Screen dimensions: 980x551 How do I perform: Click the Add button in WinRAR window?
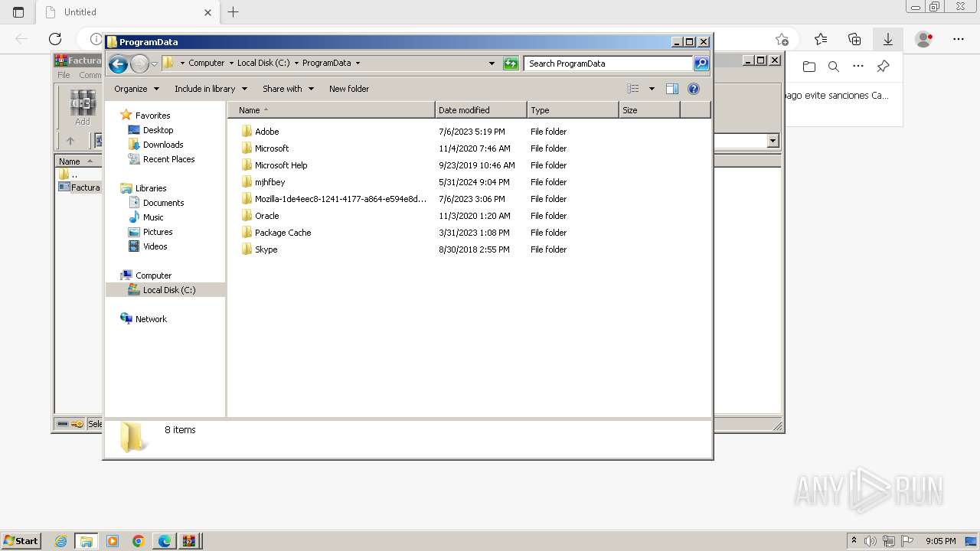tap(82, 108)
